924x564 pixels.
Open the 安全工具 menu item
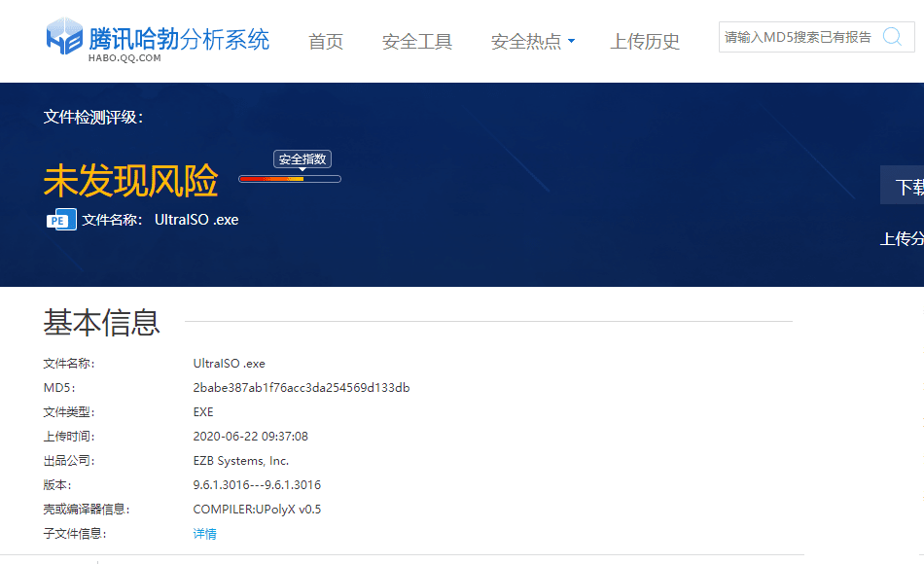click(416, 41)
